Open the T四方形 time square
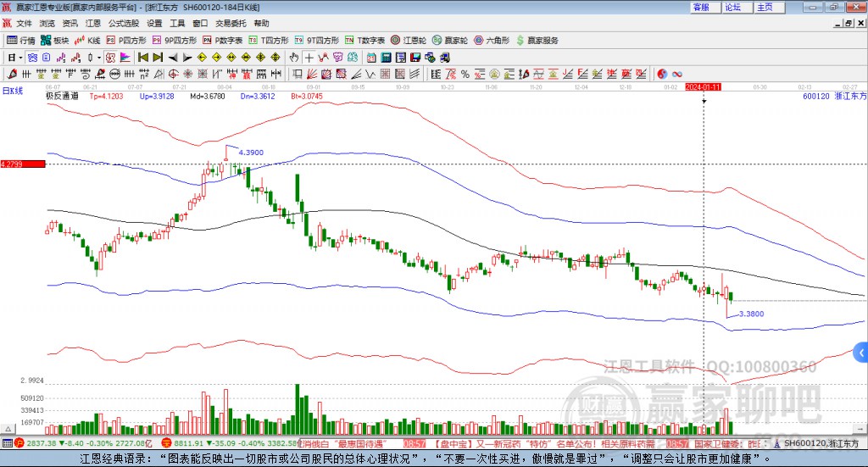Screen dimensions: 868x467 click(269, 41)
